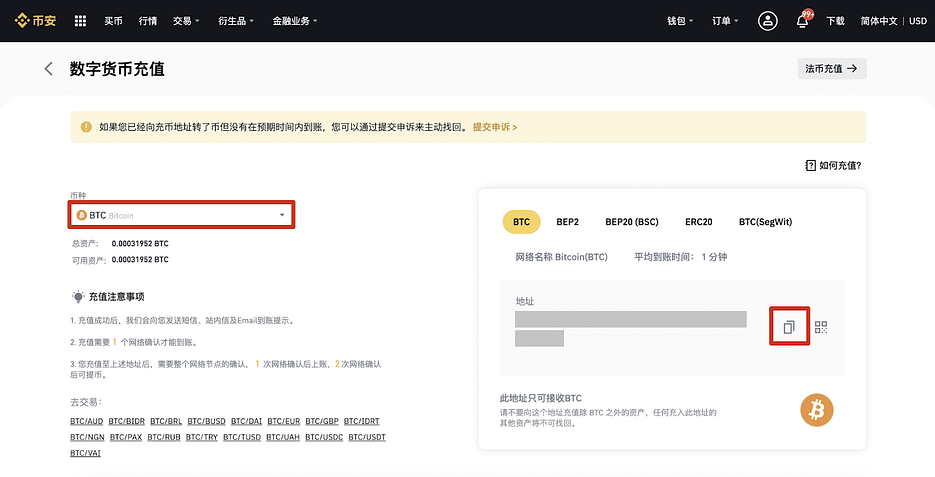Open the 下载 menu item

[835, 21]
